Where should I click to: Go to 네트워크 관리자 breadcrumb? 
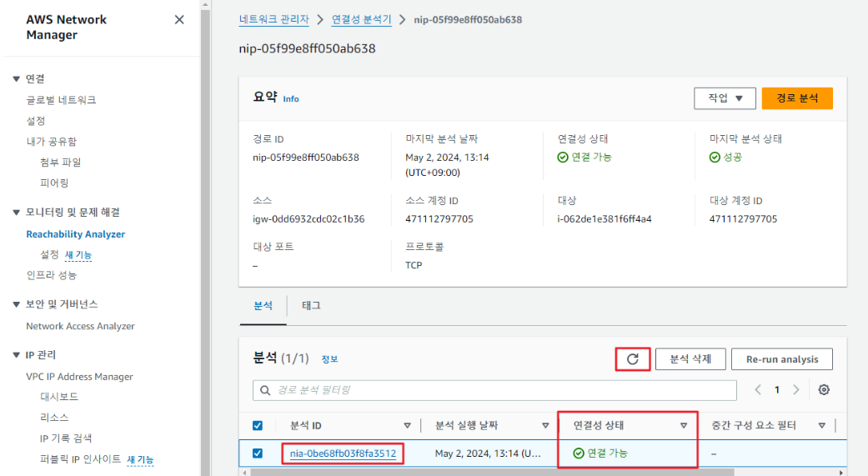(274, 19)
